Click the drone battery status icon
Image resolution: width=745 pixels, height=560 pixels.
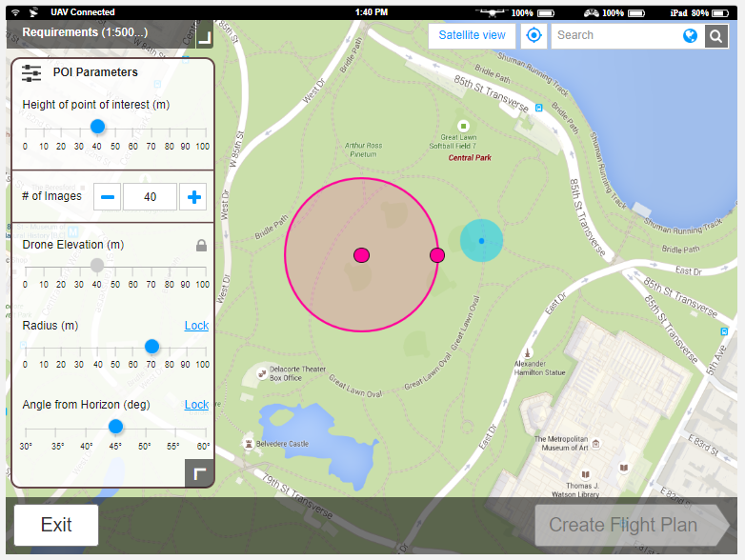pos(546,12)
